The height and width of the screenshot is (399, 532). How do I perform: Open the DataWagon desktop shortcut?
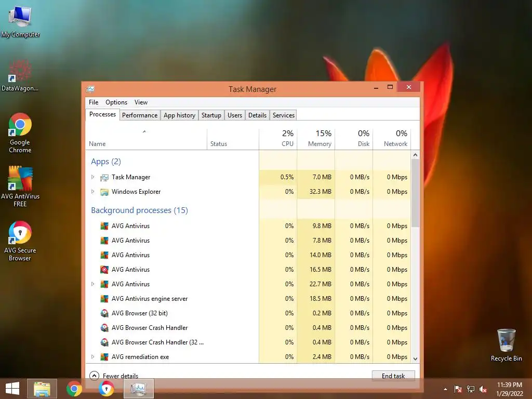(x=20, y=75)
